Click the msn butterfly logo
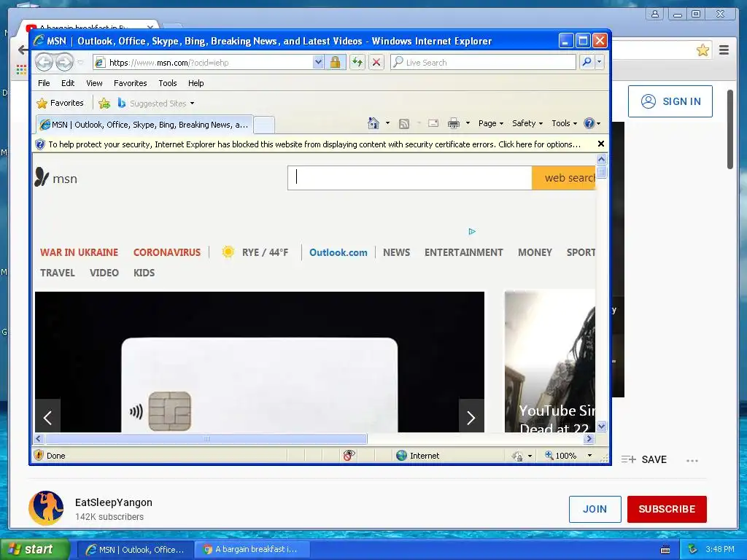Screen dimensions: 747x560 [42, 177]
